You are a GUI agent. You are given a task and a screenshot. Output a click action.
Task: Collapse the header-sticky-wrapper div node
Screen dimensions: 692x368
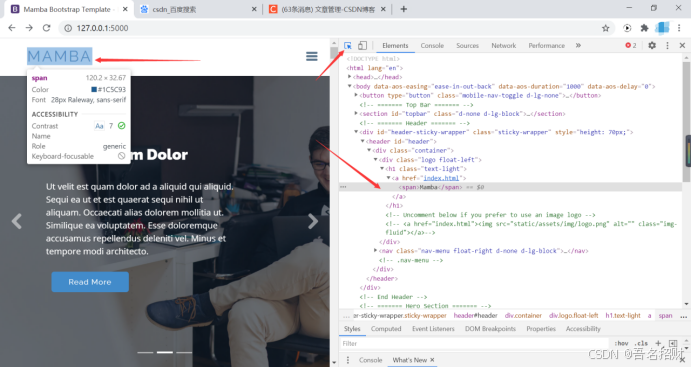pos(356,132)
